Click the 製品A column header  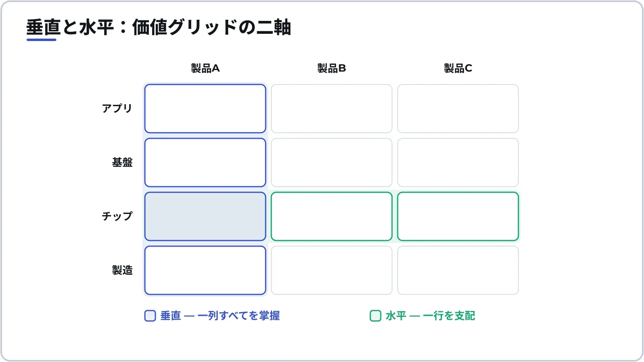click(x=205, y=68)
